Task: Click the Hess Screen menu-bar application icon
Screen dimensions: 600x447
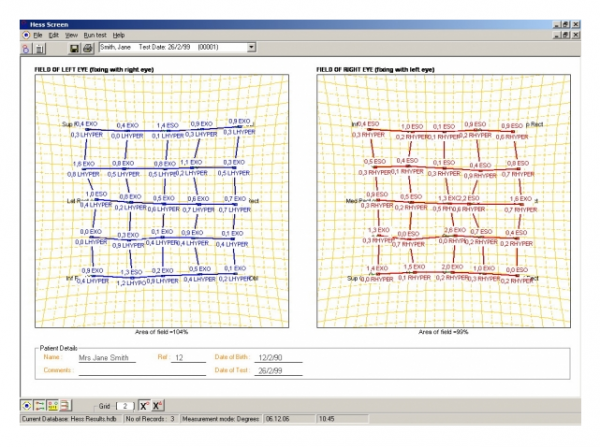Action: 26,35
